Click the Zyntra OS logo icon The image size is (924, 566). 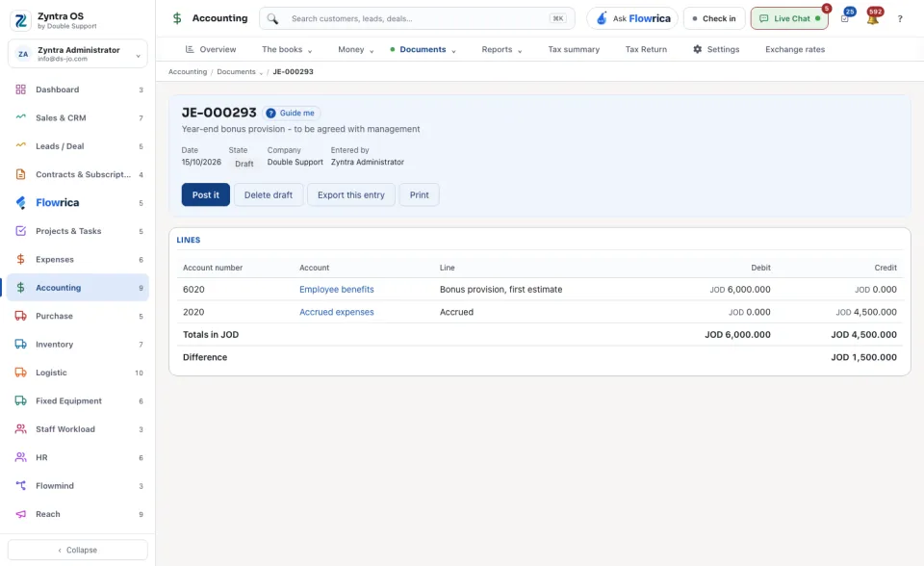pyautogui.click(x=20, y=20)
